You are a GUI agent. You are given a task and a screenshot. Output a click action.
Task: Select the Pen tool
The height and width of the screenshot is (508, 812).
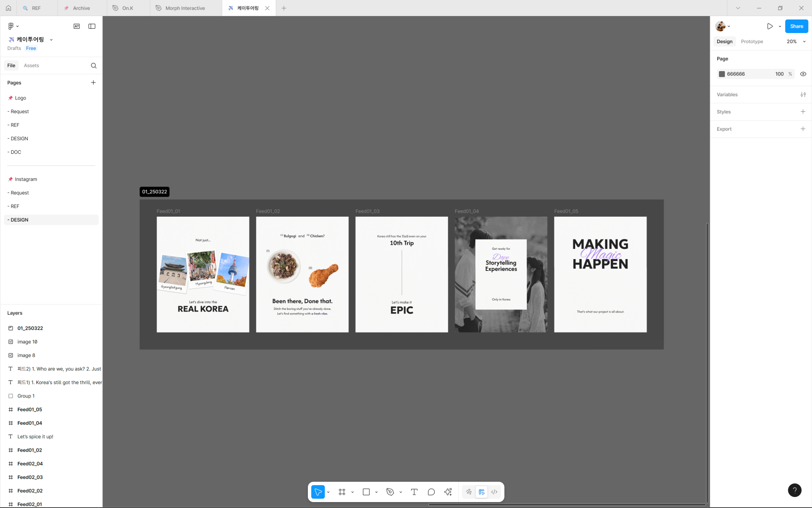click(390, 492)
